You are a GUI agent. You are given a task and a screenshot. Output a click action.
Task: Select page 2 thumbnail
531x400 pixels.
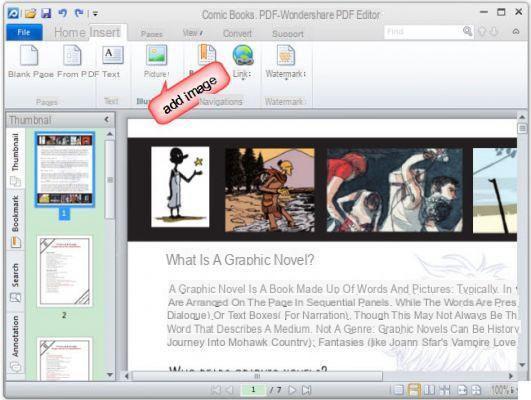(64, 272)
